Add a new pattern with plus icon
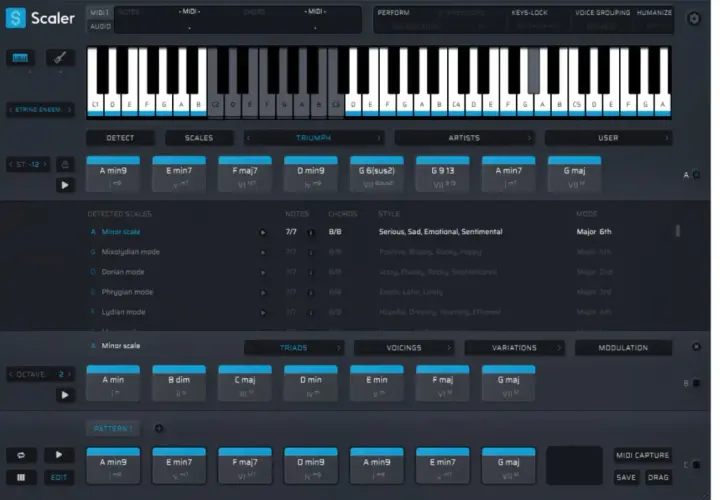Screen dimensions: 720x500 [159, 428]
